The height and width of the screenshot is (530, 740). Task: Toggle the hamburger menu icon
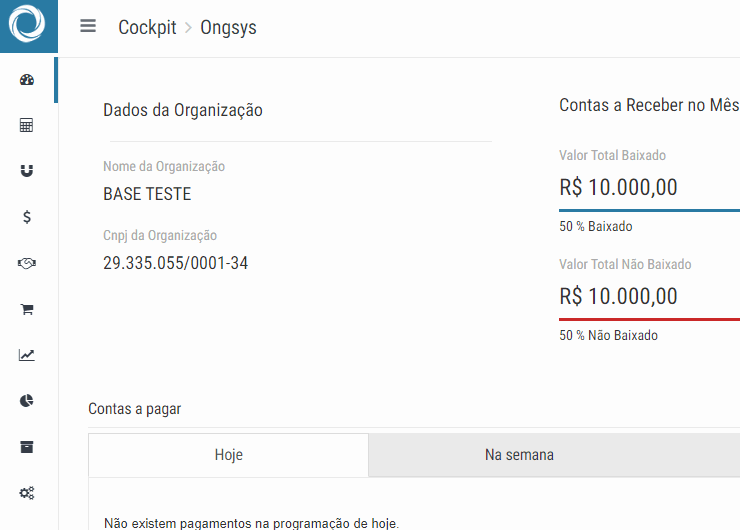pyautogui.click(x=88, y=25)
